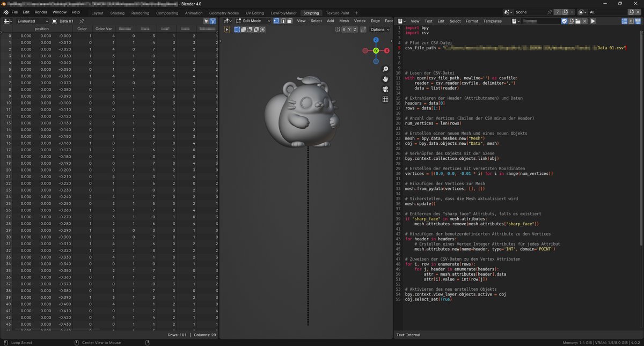Open the File menu
This screenshot has width=644, height=346.
click(14, 12)
